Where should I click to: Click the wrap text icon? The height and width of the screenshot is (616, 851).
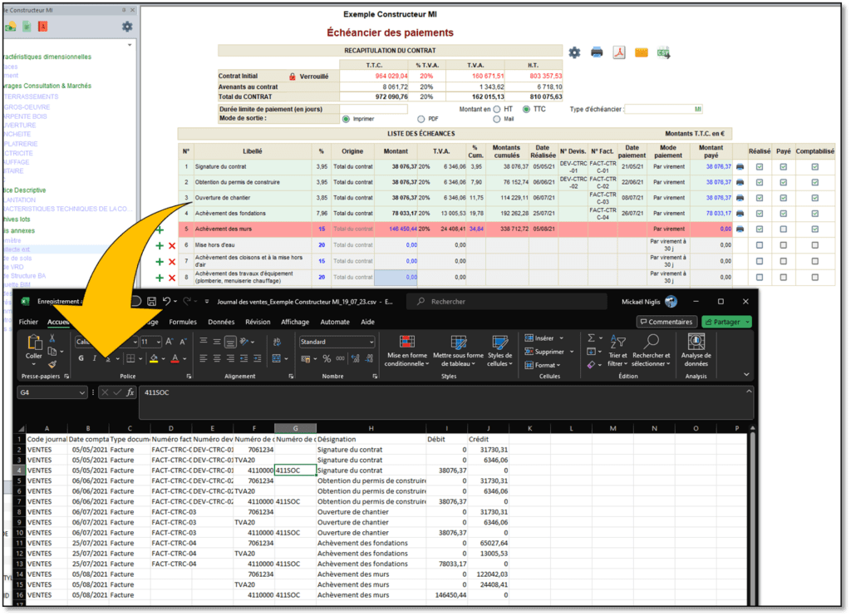point(278,342)
